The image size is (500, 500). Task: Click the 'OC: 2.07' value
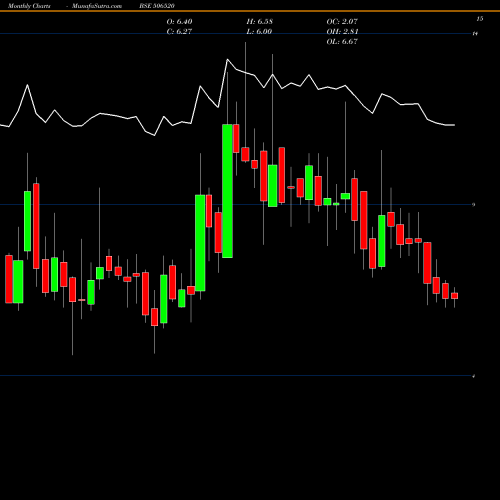[x=342, y=22]
